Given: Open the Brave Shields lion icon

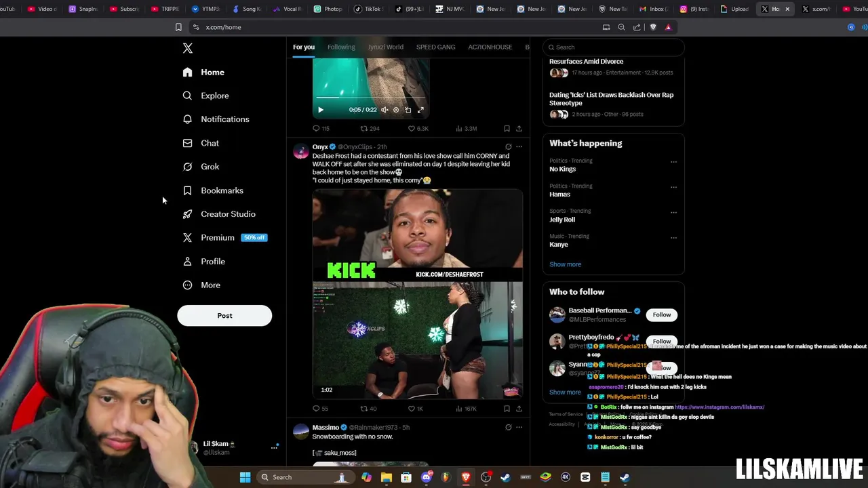Looking at the screenshot, I should tap(653, 27).
